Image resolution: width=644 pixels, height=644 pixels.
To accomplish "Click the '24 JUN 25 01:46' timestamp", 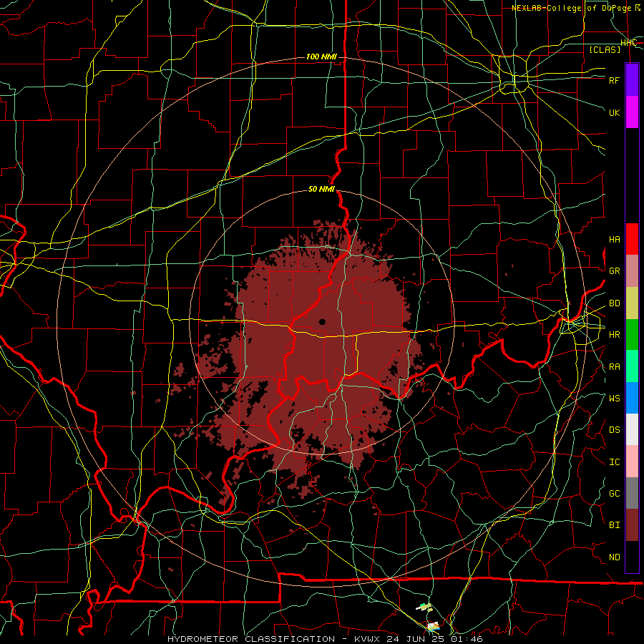I will point(435,639).
